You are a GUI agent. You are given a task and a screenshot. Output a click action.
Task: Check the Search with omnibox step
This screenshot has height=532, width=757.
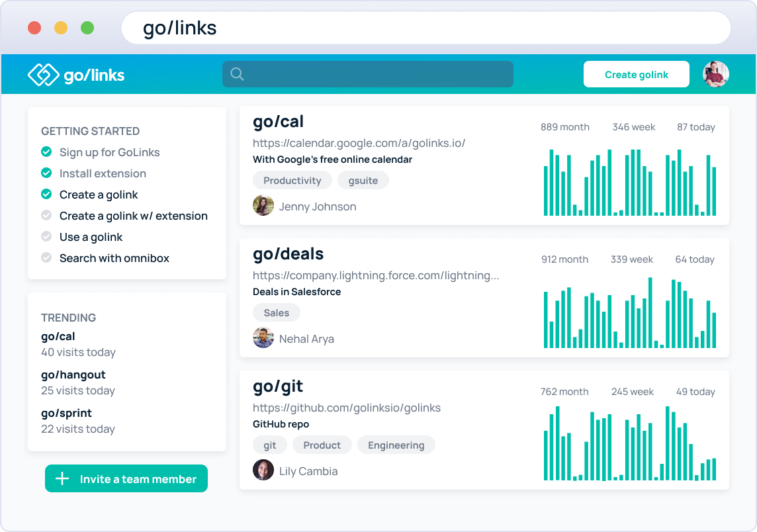(x=46, y=258)
